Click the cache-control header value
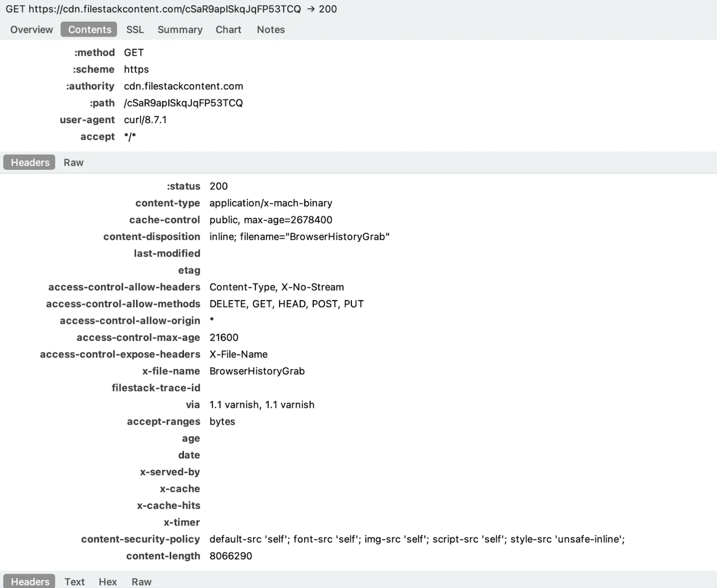This screenshot has width=717, height=588. coord(271,220)
